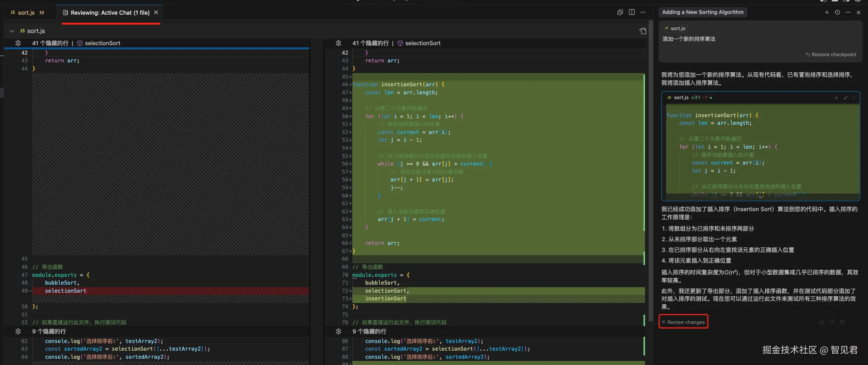Select Adding a New Sorting Algorithm chat tab
The image size is (868, 365).
[703, 12]
